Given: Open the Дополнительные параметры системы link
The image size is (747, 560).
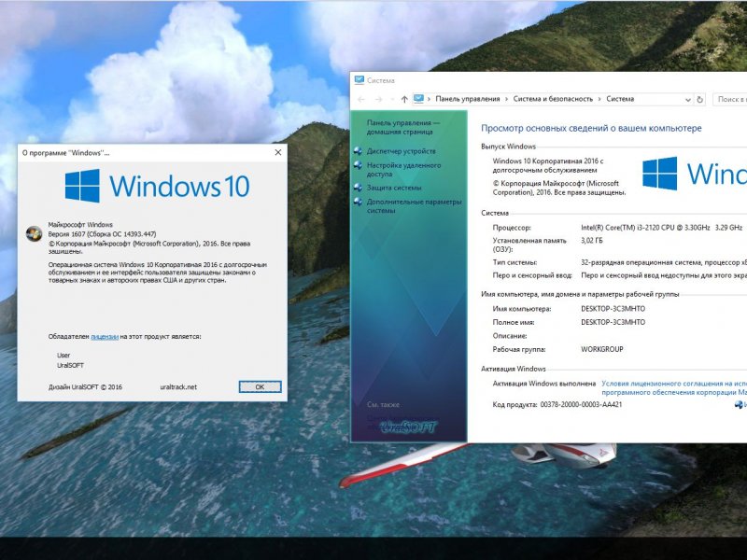Looking at the screenshot, I should tap(414, 206).
